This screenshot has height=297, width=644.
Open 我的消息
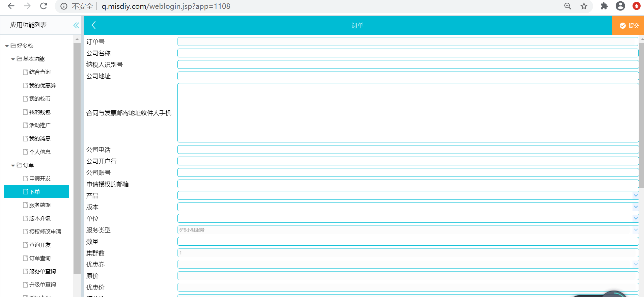point(37,139)
